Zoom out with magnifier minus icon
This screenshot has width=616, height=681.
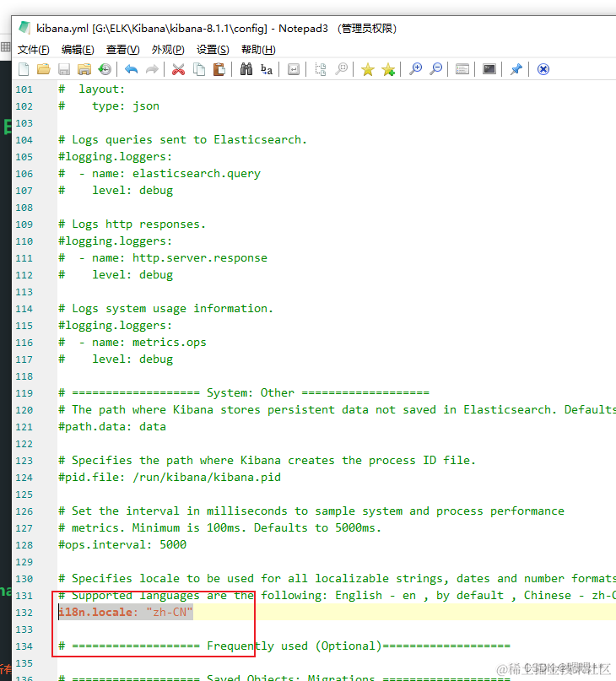435,69
